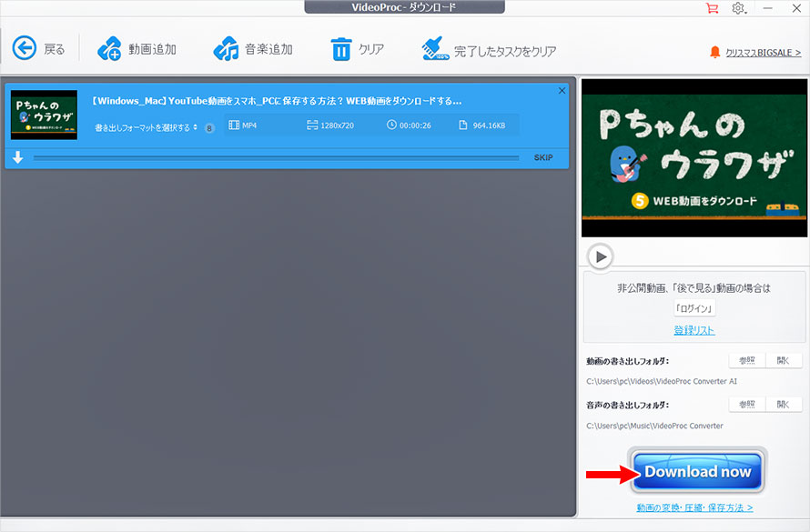Click 参照 for the video output folder
This screenshot has height=532, width=810.
pyautogui.click(x=746, y=360)
